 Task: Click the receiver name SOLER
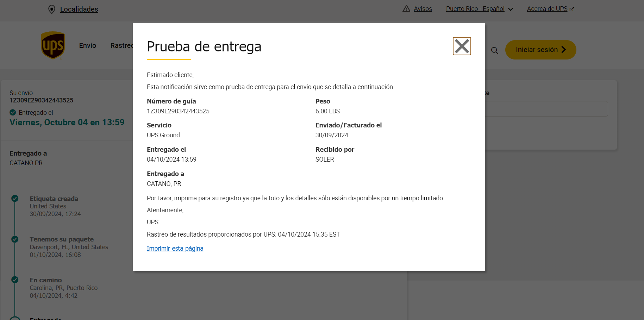pyautogui.click(x=325, y=159)
